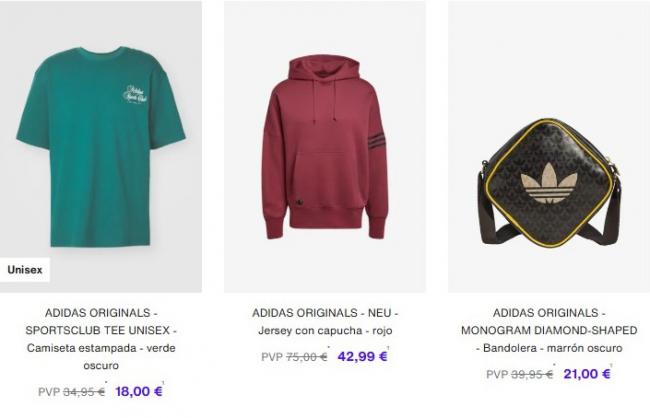Open the green Sportsclub tee product image
Viewport: 650px width, 418px height.
pyautogui.click(x=101, y=146)
